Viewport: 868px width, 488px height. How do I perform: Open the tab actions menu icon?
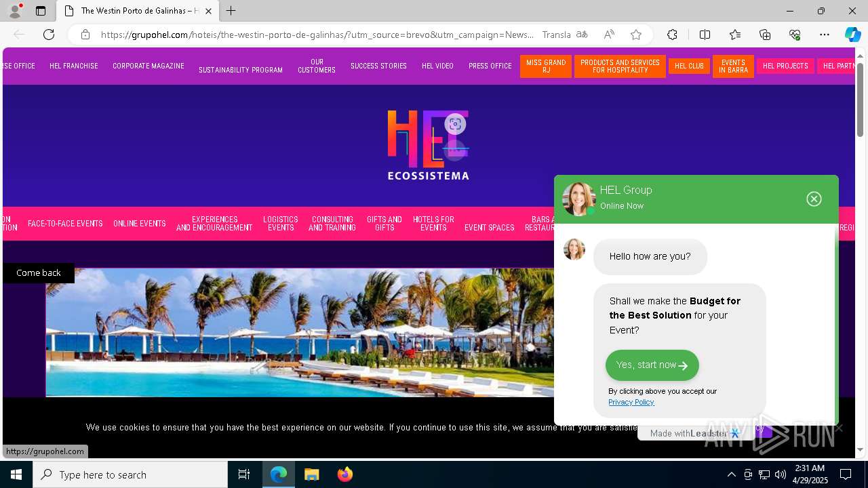click(41, 11)
